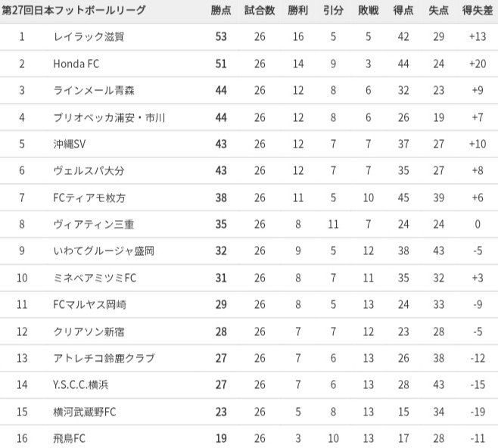
Task: Select the 勝利 column header
Action: pos(297,11)
